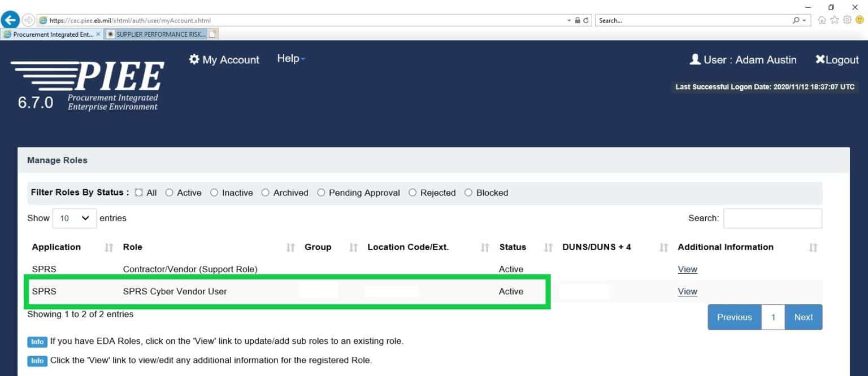
Task: Click the browser Search box
Action: pos(693,20)
